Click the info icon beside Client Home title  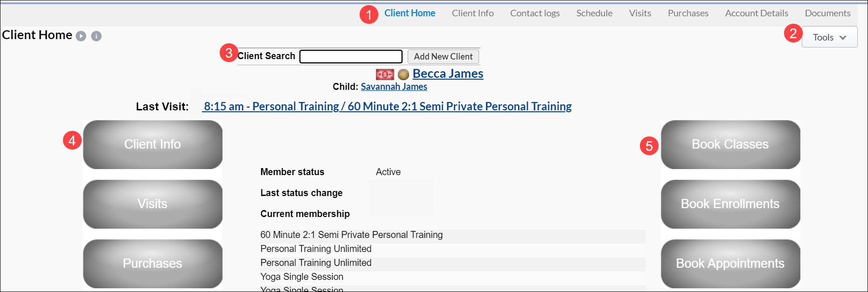pos(96,36)
